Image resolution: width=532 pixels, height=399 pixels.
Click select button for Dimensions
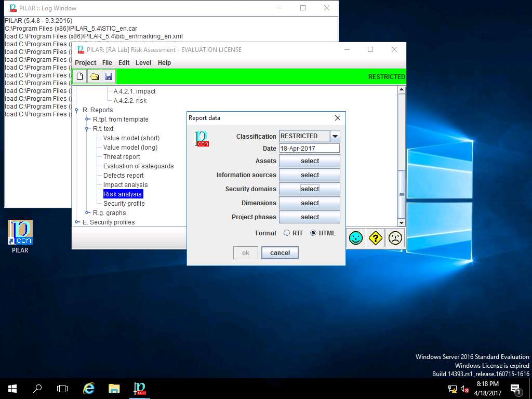click(310, 203)
